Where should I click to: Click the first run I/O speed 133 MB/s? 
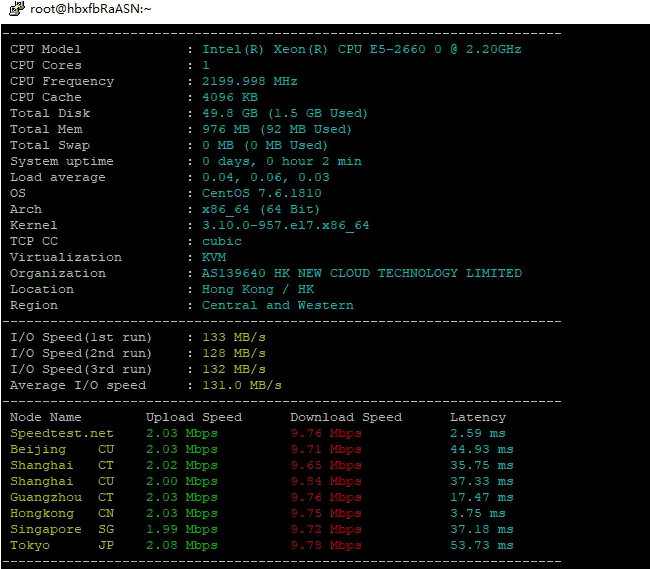[x=233, y=337]
